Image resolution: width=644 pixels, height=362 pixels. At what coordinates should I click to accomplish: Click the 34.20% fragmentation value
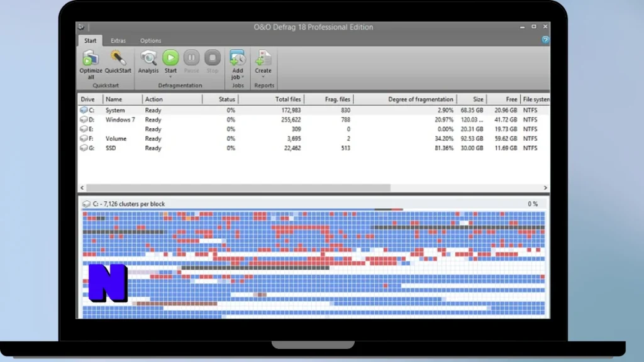click(444, 138)
